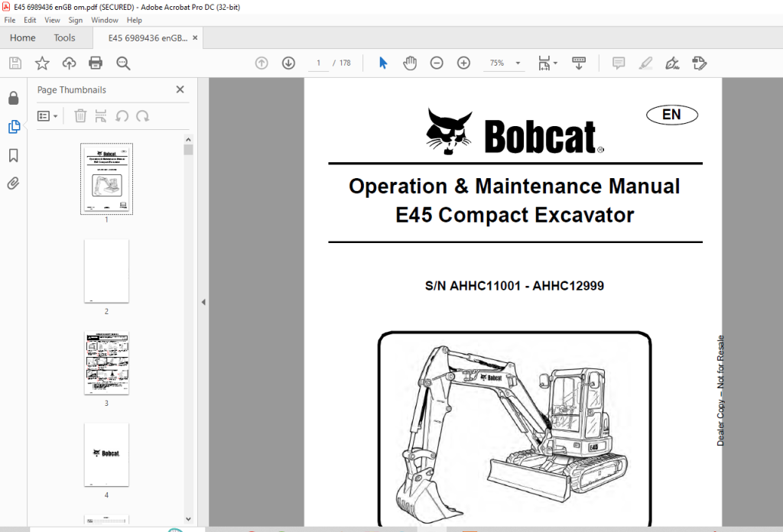Toggle the Page Thumbnails panel button
The height and width of the screenshot is (532, 783).
14,127
